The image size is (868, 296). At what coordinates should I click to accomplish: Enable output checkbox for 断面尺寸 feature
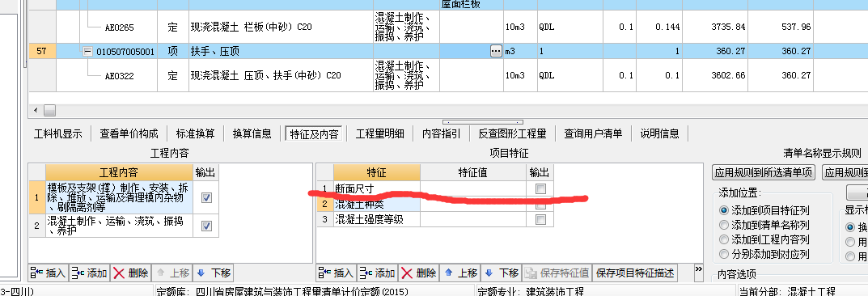point(541,188)
